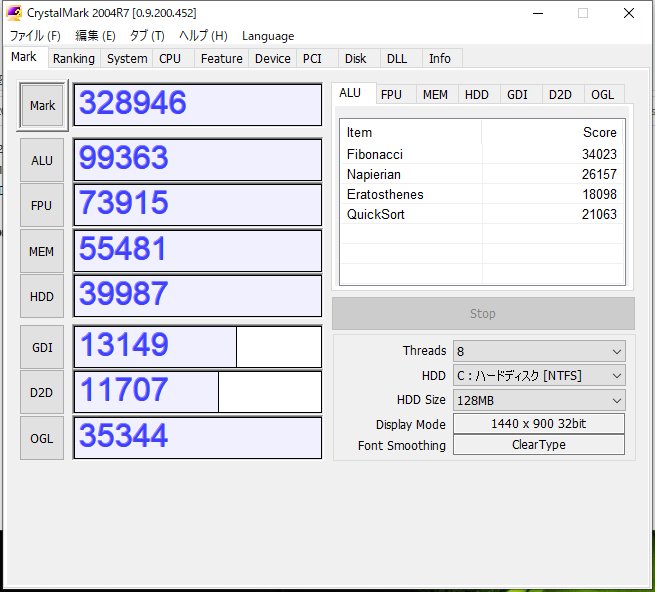
Task: Click ALU score 99363
Action: (x=198, y=160)
